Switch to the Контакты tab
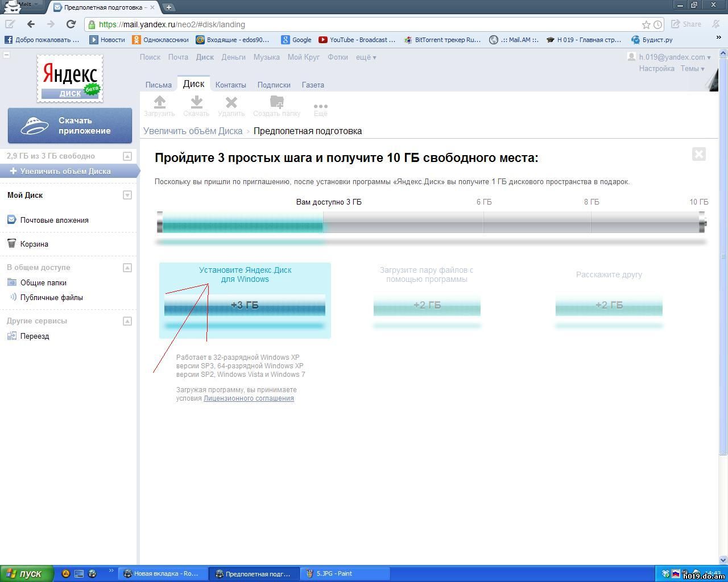Viewport: 728px width, 582px height. (x=230, y=85)
